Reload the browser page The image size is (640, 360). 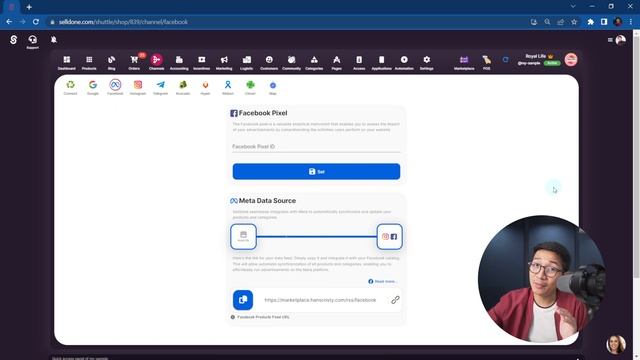(x=36, y=22)
